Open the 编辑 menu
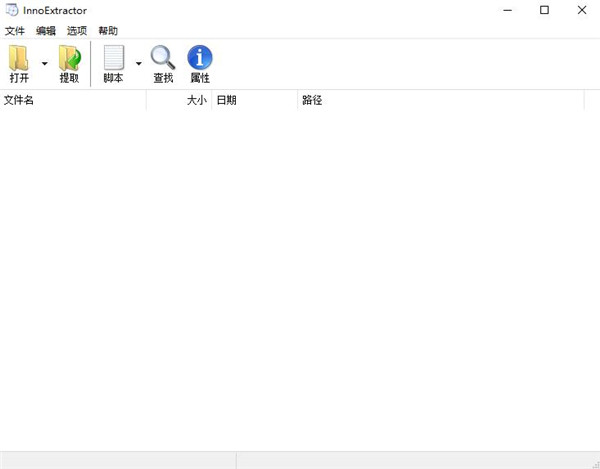This screenshot has width=600, height=469. (46, 31)
